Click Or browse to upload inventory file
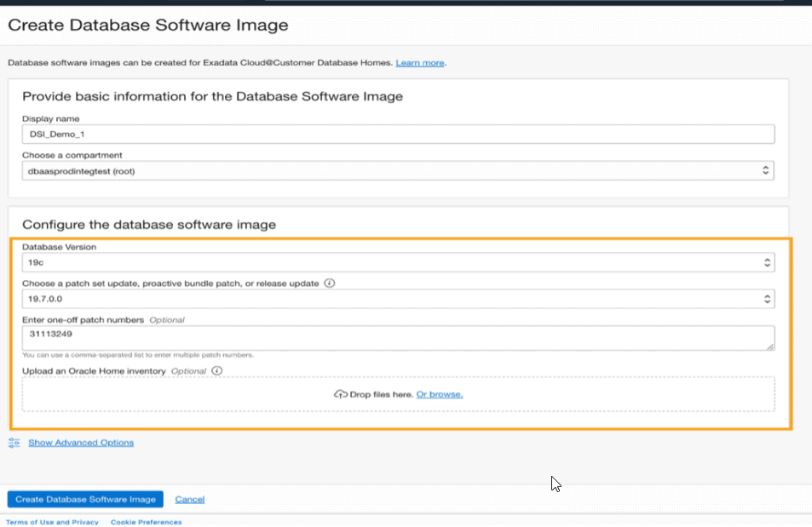 441,394
